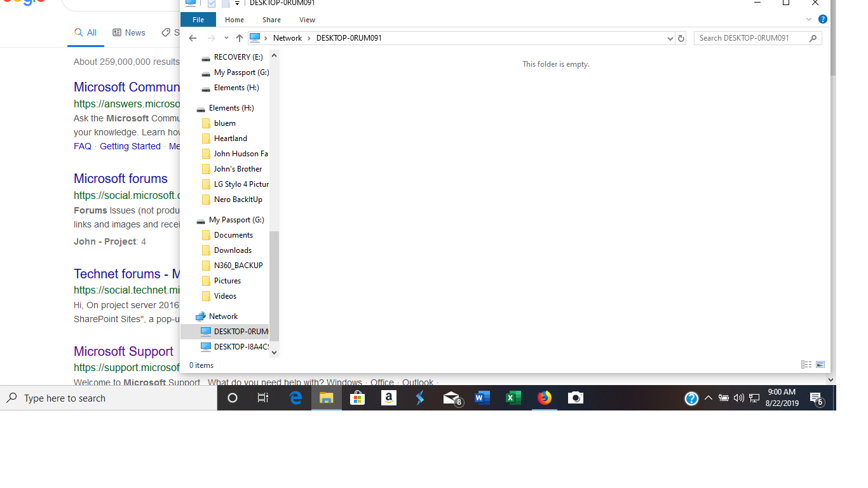Open Getting Started sitelink
Viewport: 868px width, 488px height.
pos(130,146)
